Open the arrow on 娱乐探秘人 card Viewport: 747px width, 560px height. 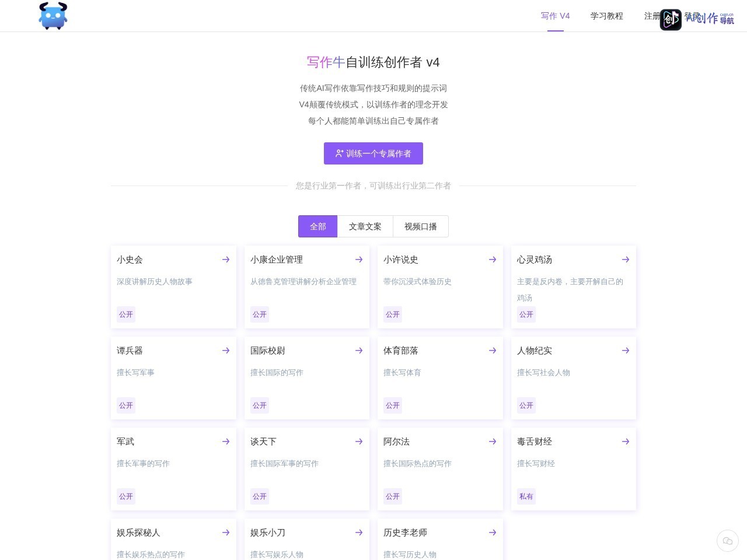pyautogui.click(x=226, y=533)
